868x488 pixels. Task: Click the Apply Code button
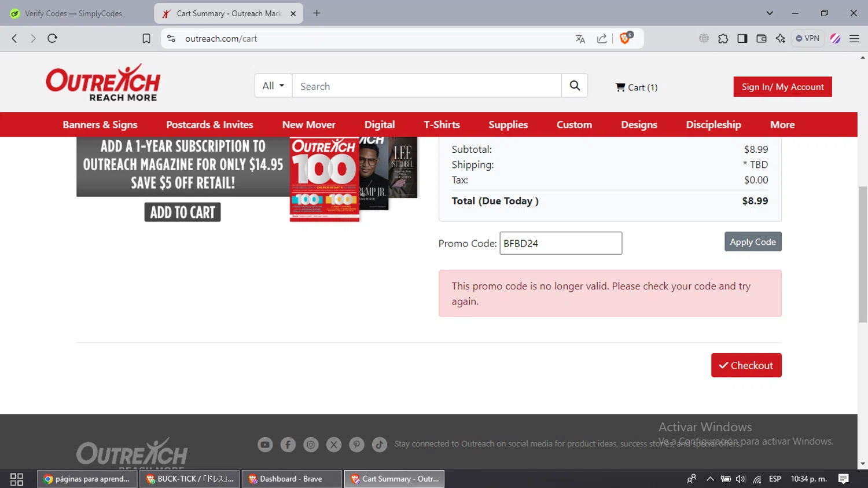pyautogui.click(x=753, y=242)
